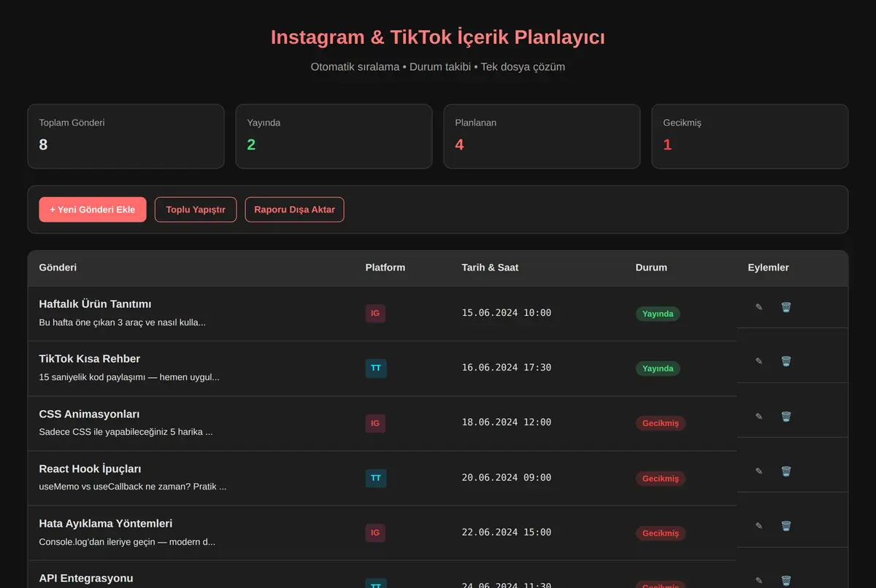Viewport: 876px width, 588px height.
Task: Click the Tarih & Saat column header
Action: (490, 268)
